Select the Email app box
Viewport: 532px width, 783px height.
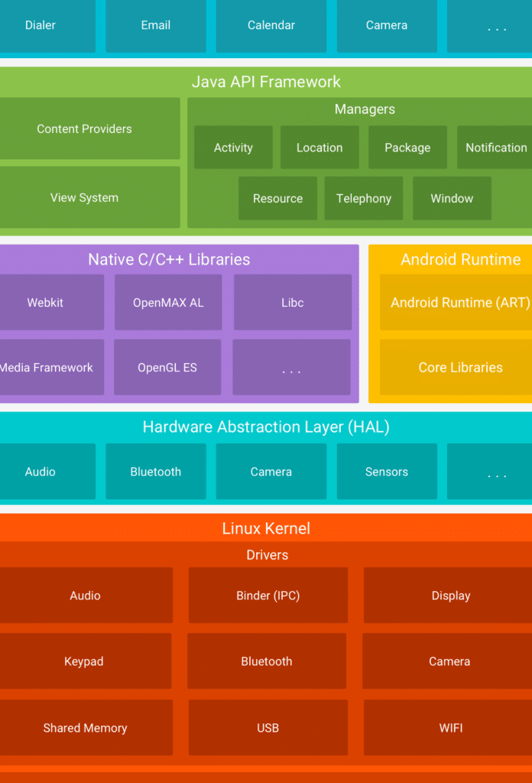pyautogui.click(x=156, y=26)
